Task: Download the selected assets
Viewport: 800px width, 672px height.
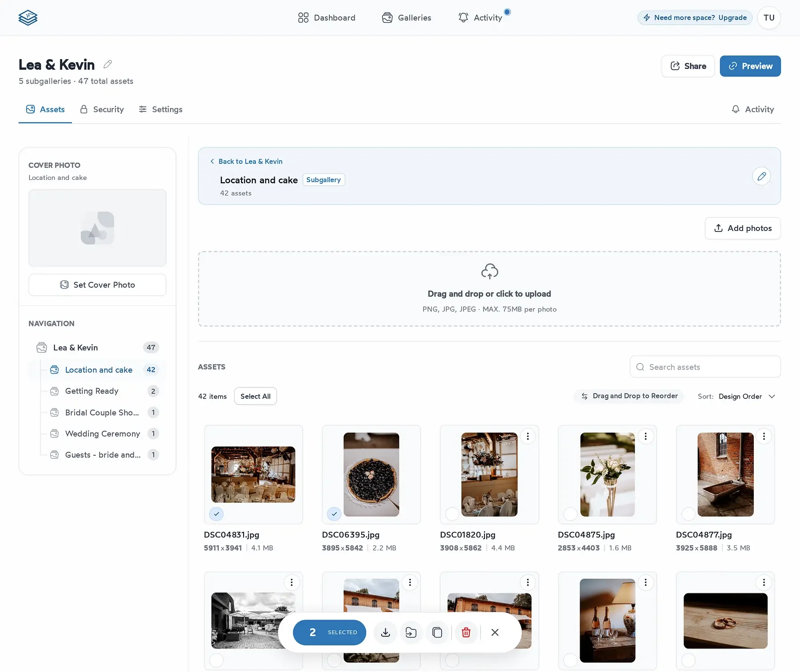Action: click(385, 632)
